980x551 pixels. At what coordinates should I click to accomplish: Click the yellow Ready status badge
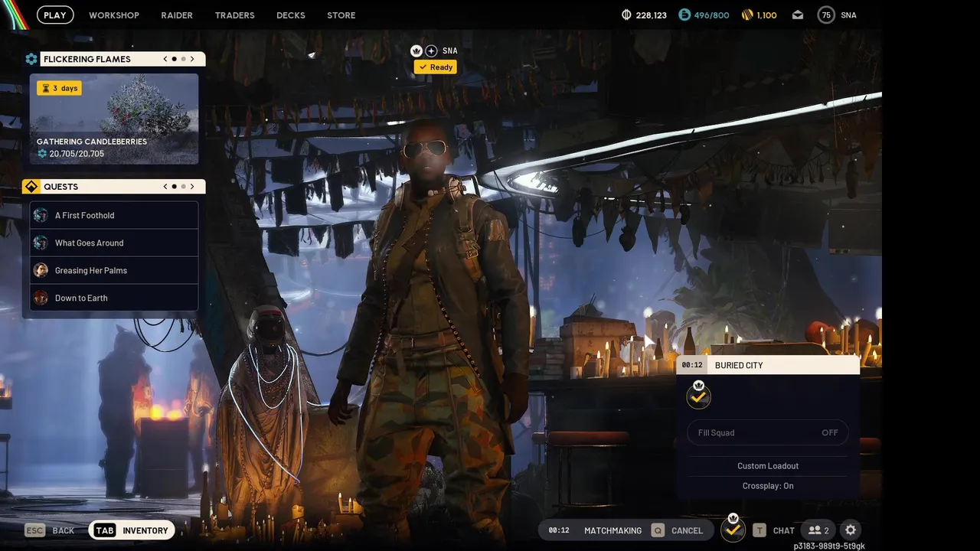coord(436,67)
